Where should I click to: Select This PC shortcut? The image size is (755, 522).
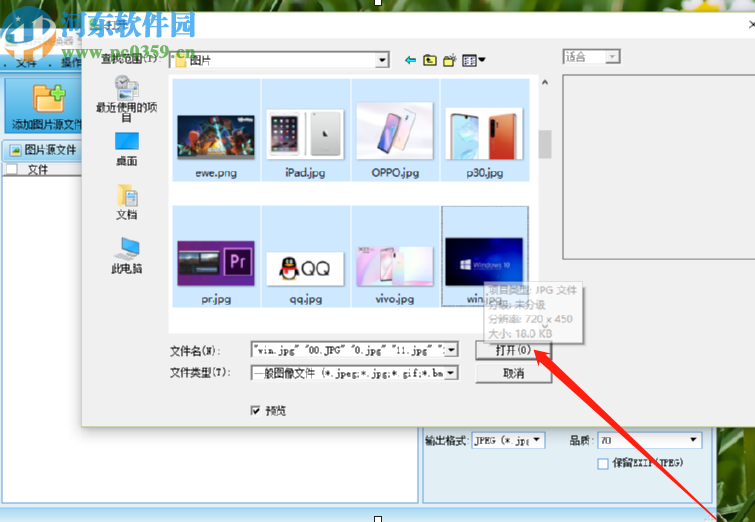pyautogui.click(x=127, y=256)
